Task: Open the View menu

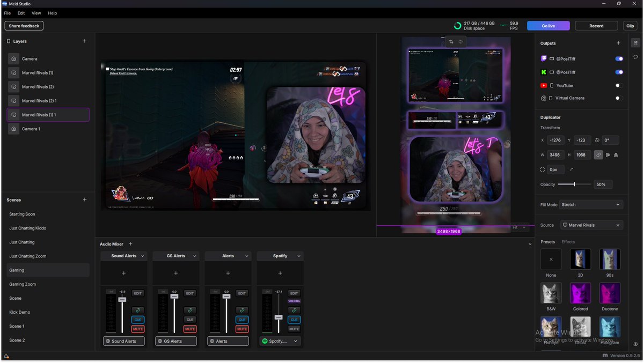Action: tap(36, 13)
